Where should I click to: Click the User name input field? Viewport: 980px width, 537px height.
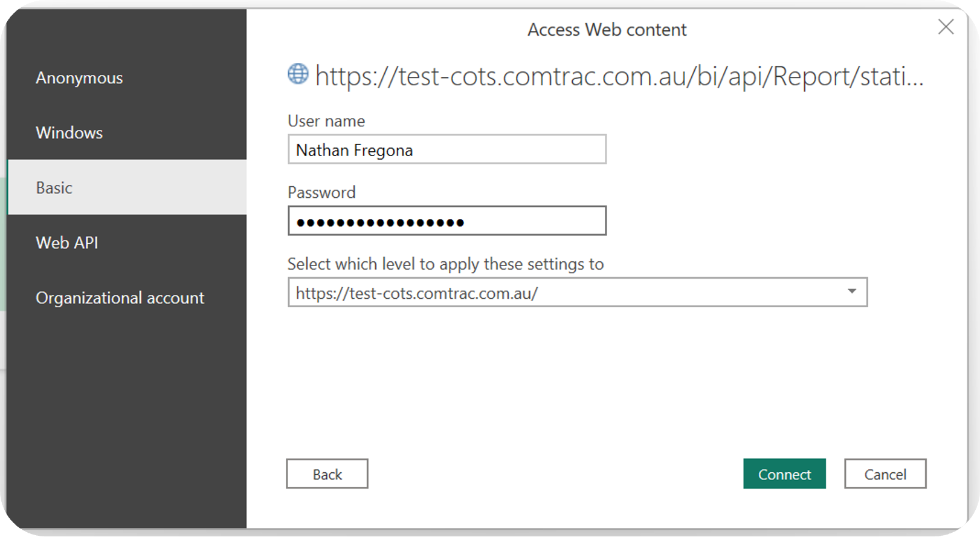pyautogui.click(x=446, y=150)
